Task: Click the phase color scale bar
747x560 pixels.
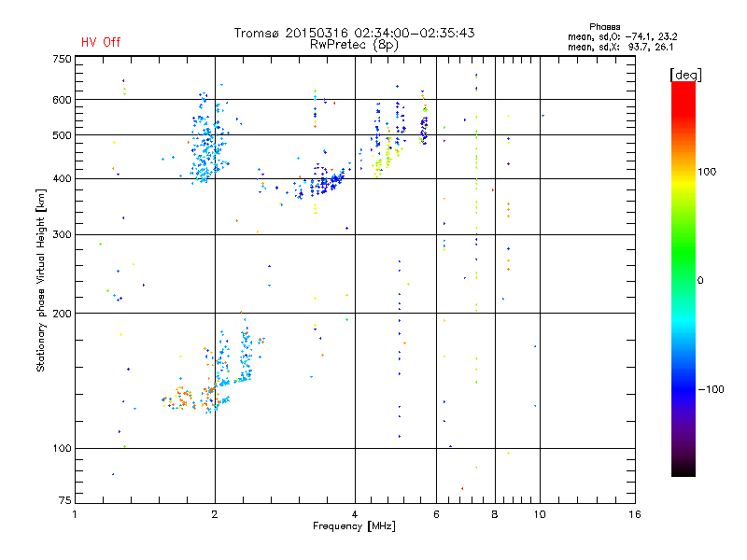Action: (x=684, y=279)
